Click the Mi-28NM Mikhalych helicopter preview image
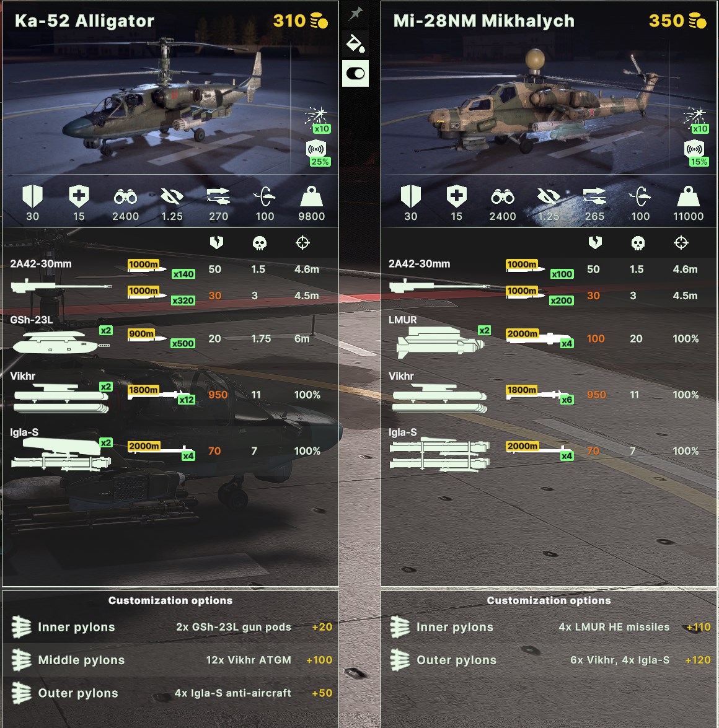This screenshot has height=728, width=719. tap(549, 105)
